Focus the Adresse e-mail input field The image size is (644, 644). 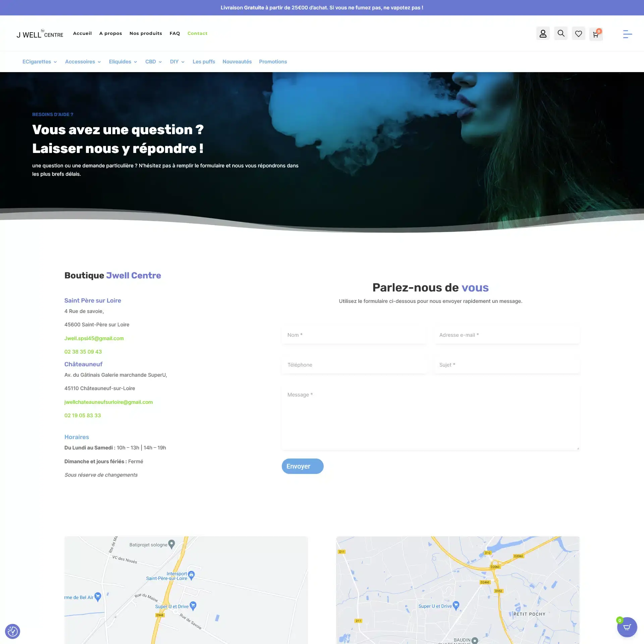(x=507, y=335)
